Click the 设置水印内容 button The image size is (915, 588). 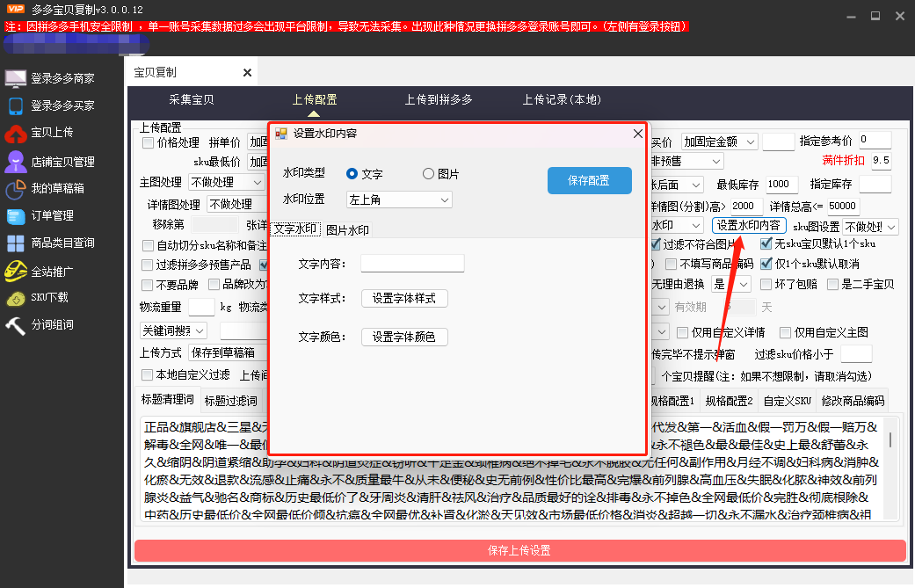[749, 225]
